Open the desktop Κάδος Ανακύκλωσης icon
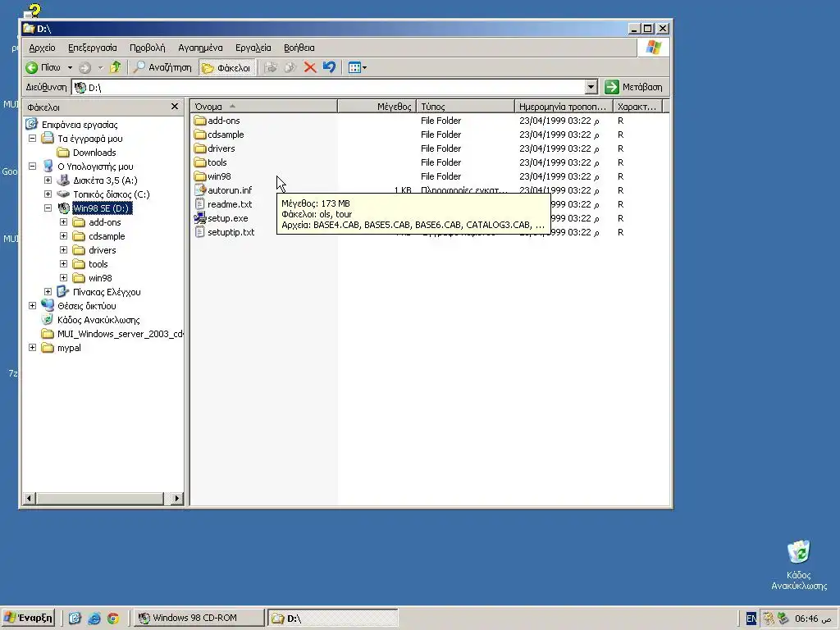The width and height of the screenshot is (840, 630). pyautogui.click(x=799, y=565)
